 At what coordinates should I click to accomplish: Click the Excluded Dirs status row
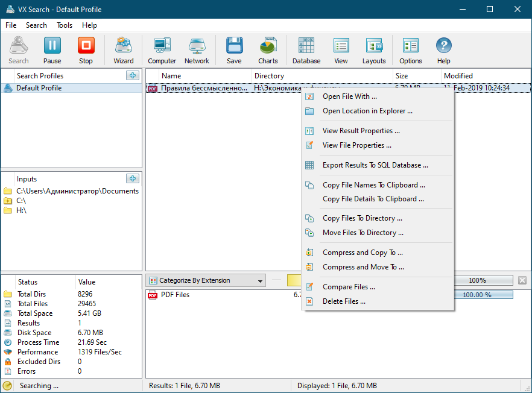pos(72,362)
